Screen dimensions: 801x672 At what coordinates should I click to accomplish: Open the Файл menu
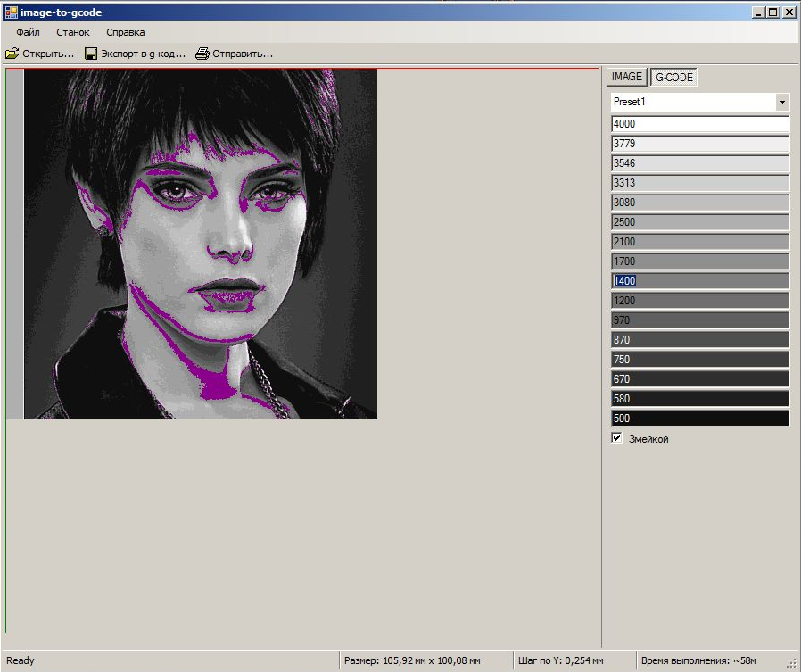28,32
